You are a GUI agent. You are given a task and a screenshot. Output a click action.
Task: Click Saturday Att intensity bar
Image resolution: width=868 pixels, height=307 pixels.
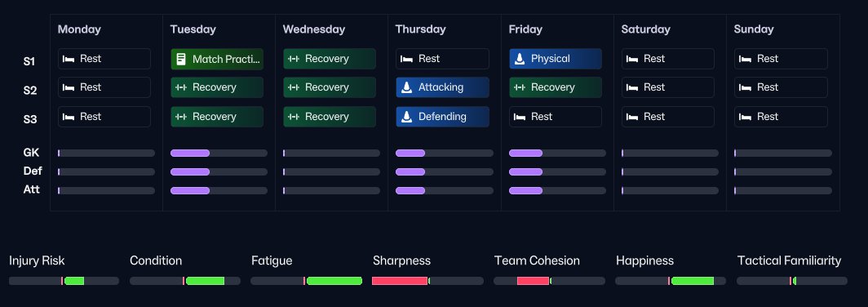pyautogui.click(x=671, y=190)
